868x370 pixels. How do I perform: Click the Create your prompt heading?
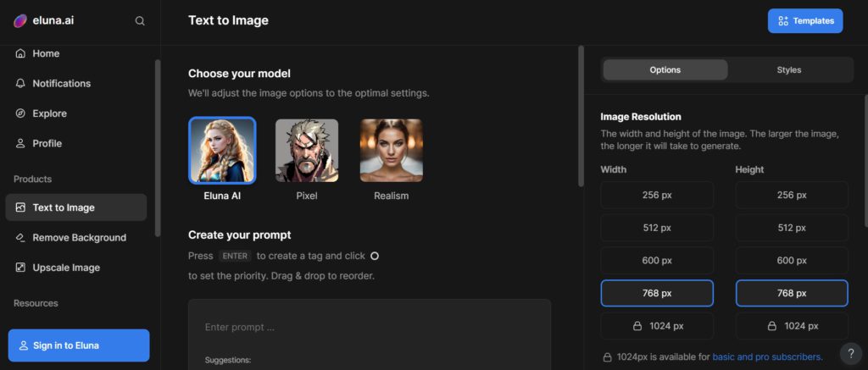point(240,235)
